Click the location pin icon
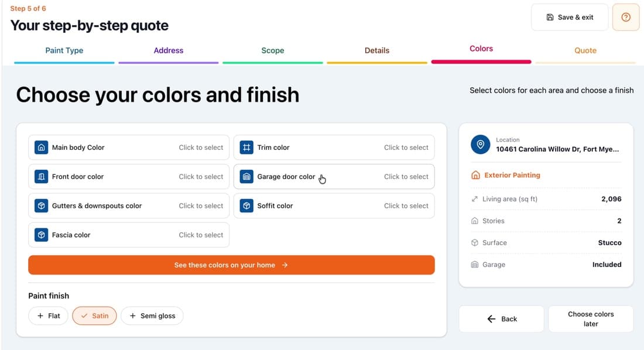 480,145
